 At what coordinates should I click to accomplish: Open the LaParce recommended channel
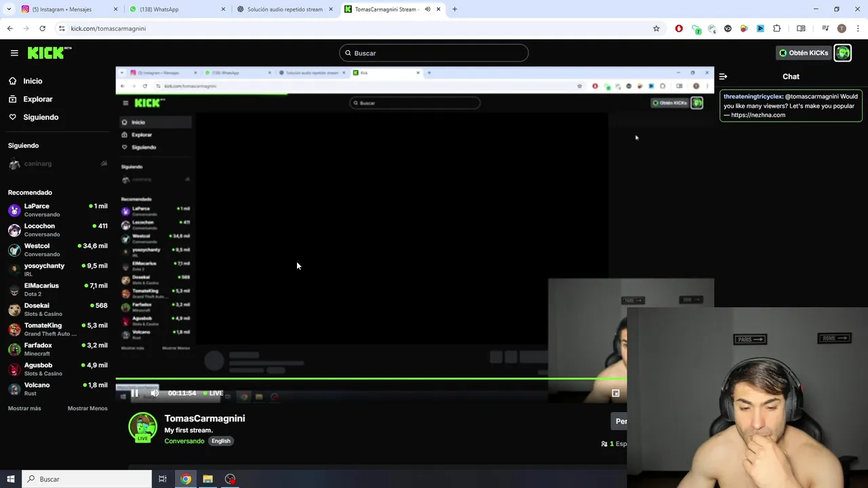[58, 209]
